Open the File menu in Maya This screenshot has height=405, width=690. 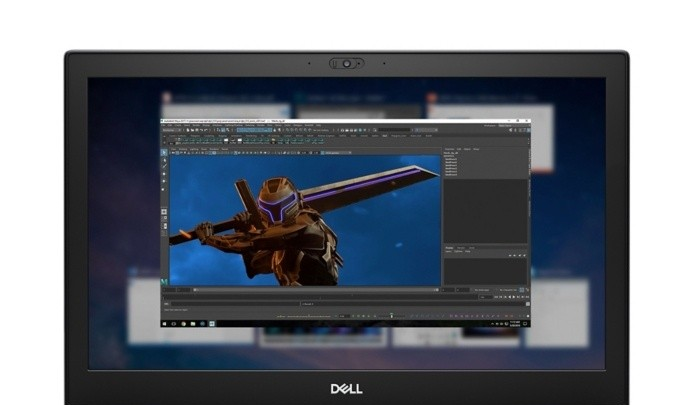(x=163, y=125)
